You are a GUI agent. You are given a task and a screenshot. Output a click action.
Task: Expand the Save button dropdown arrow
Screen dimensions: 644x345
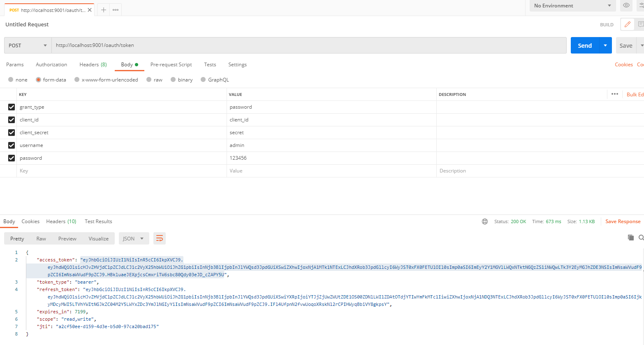[641, 45]
